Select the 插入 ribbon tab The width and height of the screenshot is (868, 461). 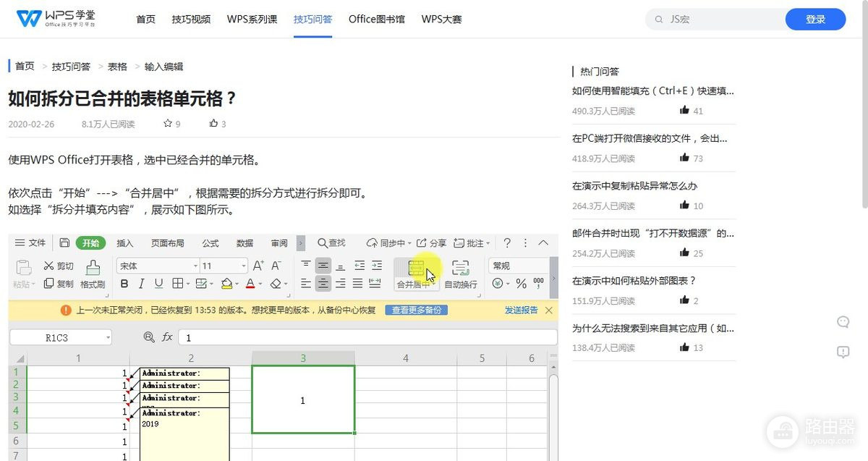click(125, 243)
